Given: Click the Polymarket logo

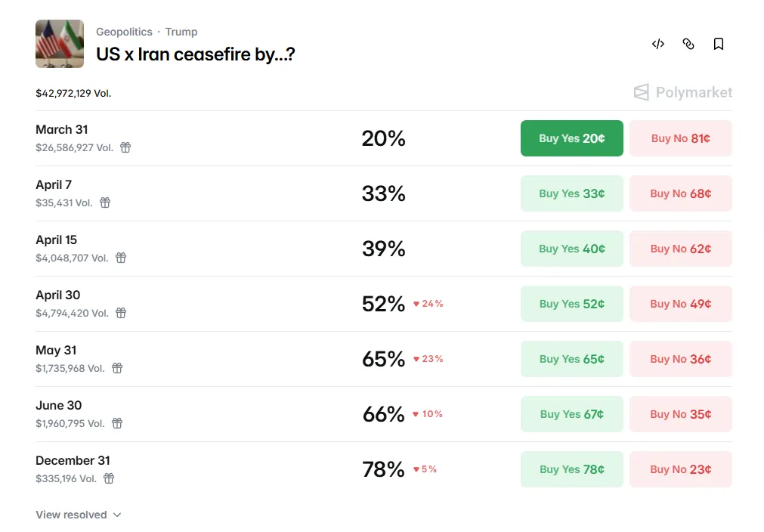Looking at the screenshot, I should tap(683, 92).
